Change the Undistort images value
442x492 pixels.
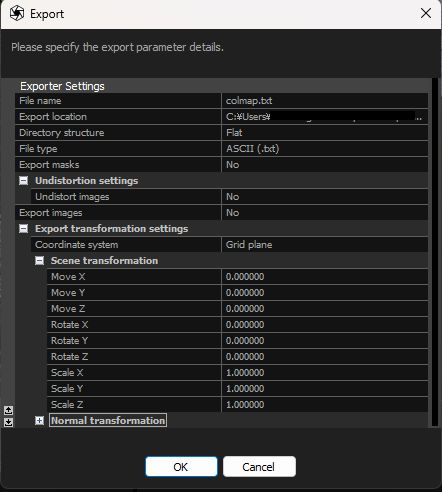(x=325, y=197)
